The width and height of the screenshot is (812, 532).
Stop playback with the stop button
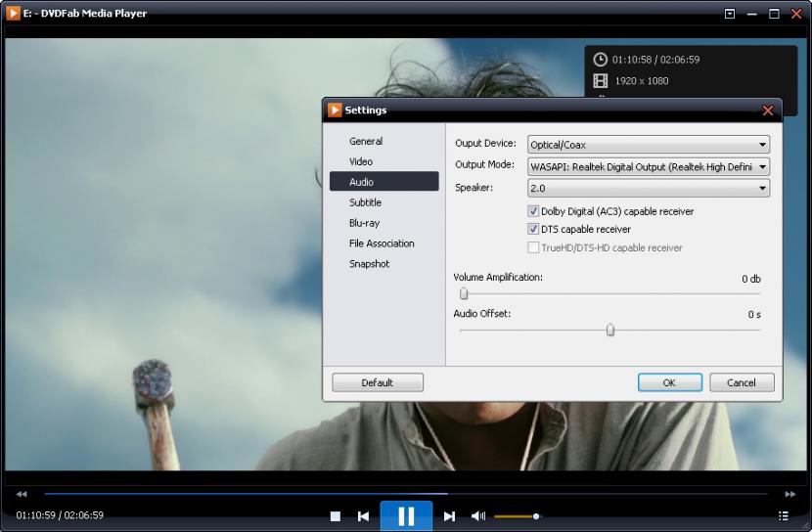[336, 516]
